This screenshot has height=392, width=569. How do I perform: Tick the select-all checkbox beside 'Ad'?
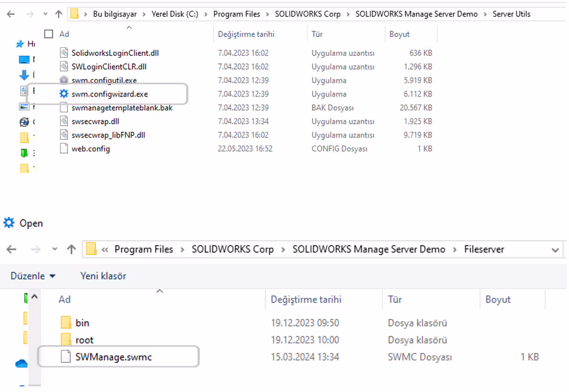pyautogui.click(x=49, y=34)
